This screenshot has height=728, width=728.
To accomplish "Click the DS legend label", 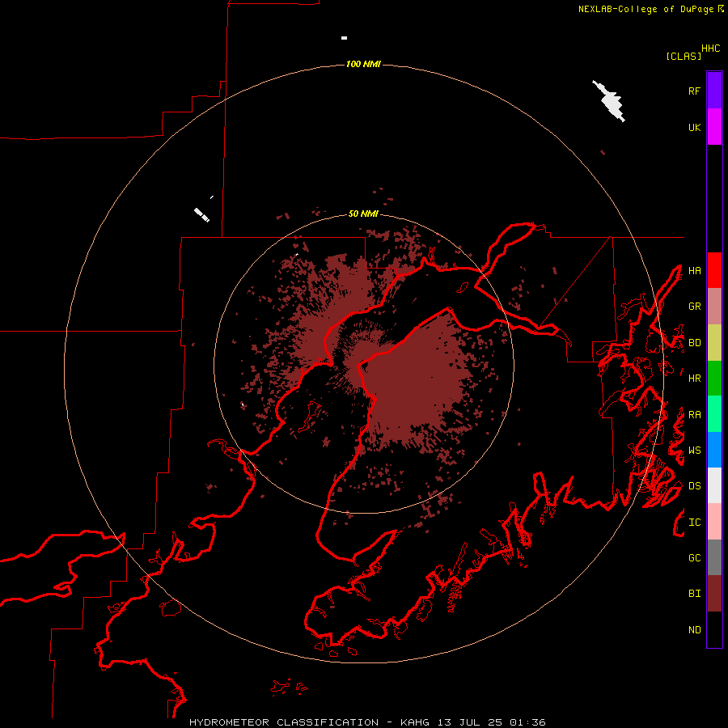I will 694,486.
